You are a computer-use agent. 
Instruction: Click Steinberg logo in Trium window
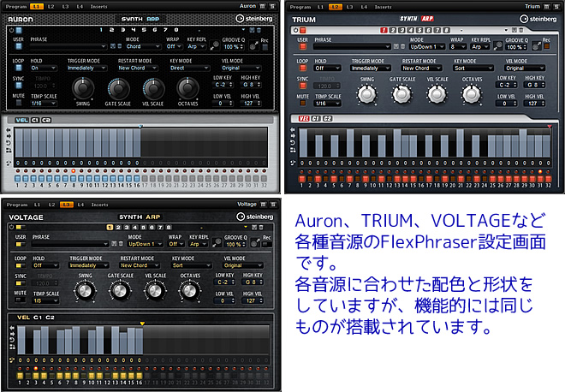[538, 19]
